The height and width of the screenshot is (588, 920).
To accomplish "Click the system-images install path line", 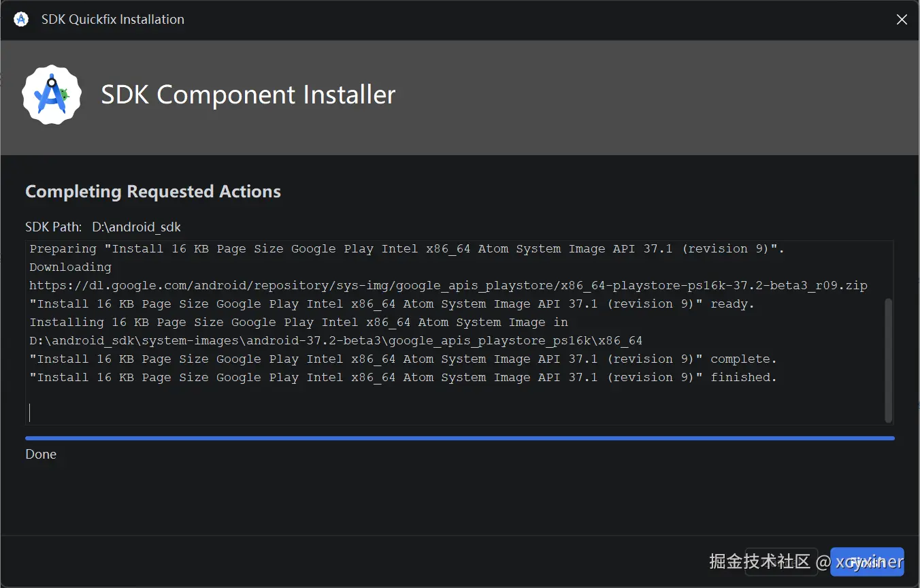I will pyautogui.click(x=336, y=341).
